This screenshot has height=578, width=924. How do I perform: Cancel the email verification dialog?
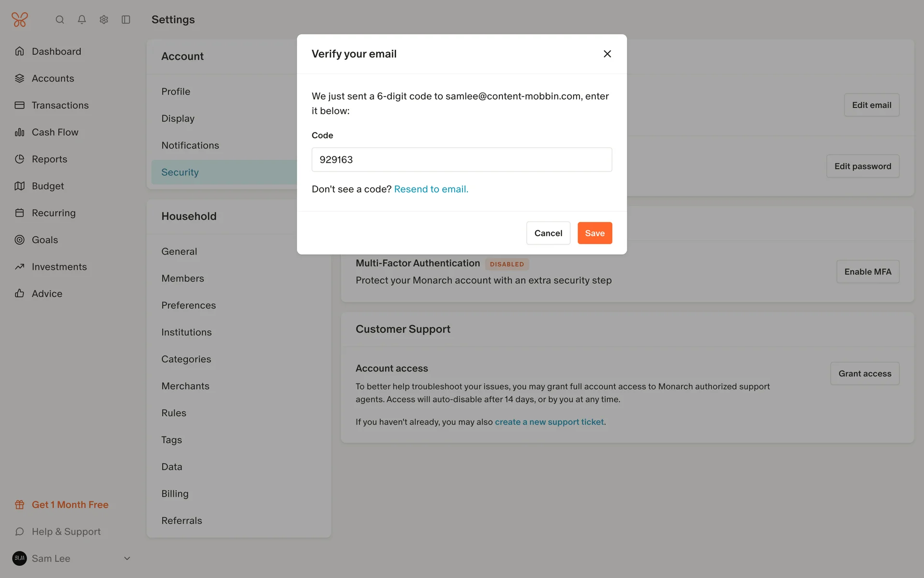click(x=548, y=233)
